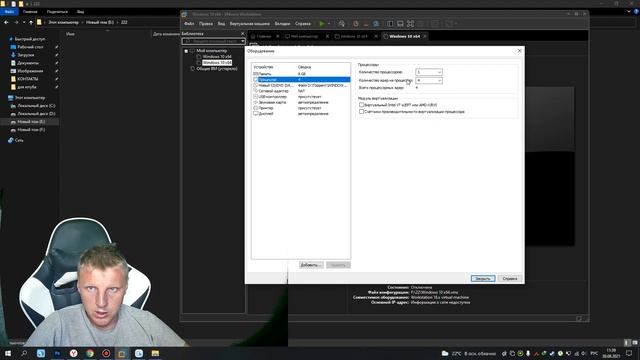640x360 pixels.
Task: Collapse the Мой компьютер tree node
Action: pos(186,51)
